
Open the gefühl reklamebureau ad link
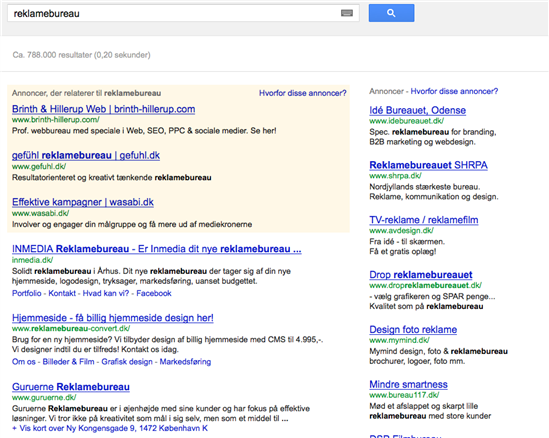point(86,155)
